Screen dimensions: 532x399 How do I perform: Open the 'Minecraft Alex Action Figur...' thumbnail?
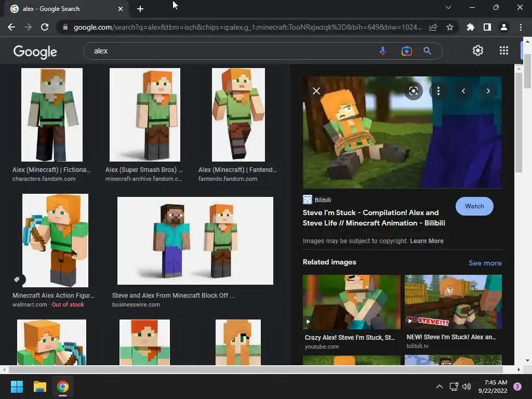coord(55,241)
